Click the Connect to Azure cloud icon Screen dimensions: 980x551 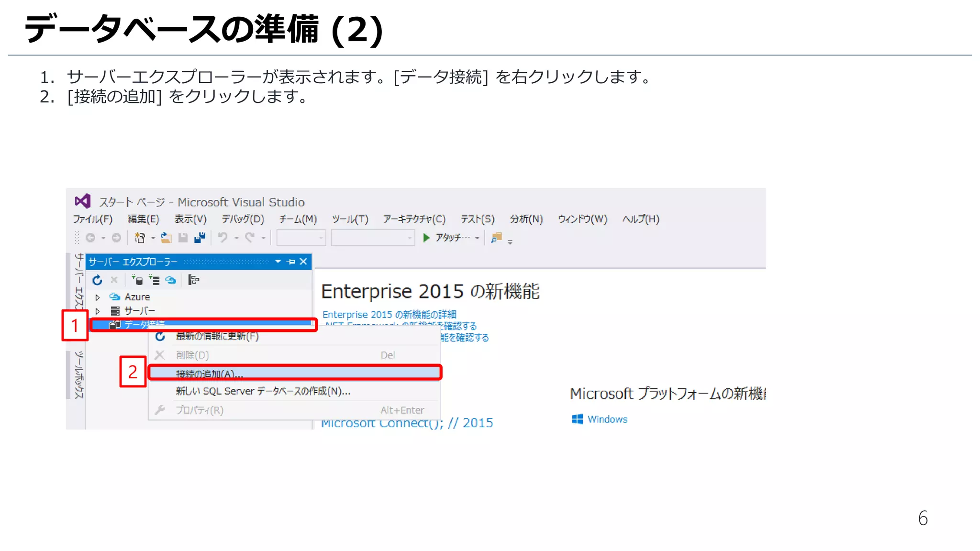171,280
